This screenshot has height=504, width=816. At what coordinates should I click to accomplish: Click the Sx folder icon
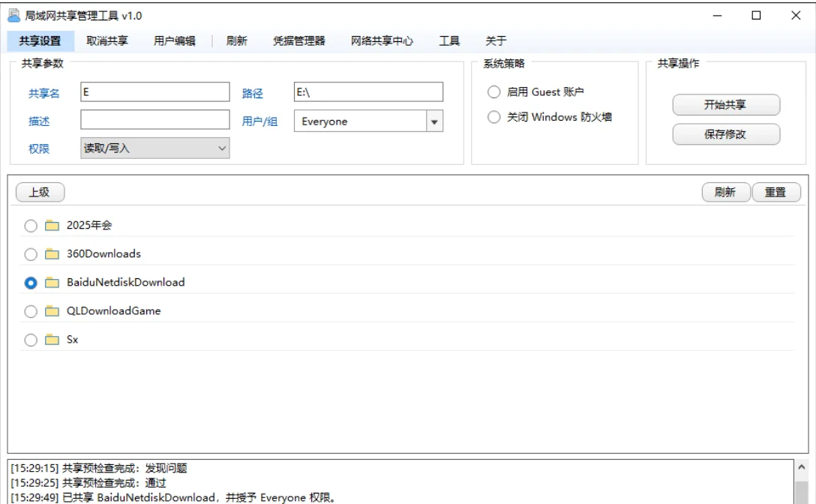[x=52, y=340]
